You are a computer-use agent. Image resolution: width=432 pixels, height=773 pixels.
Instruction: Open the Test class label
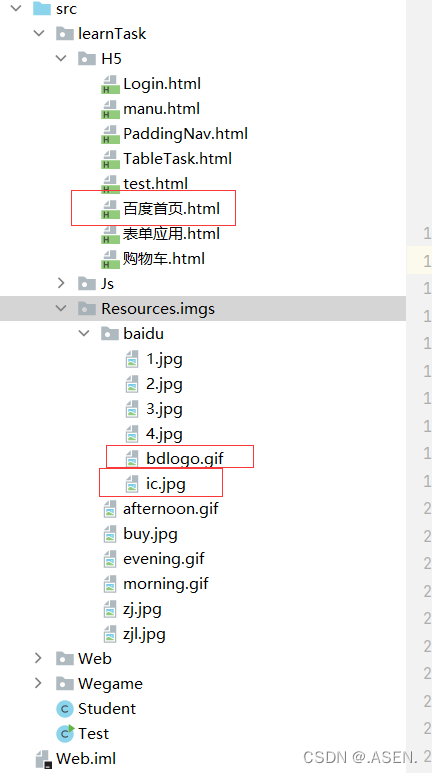(93, 734)
